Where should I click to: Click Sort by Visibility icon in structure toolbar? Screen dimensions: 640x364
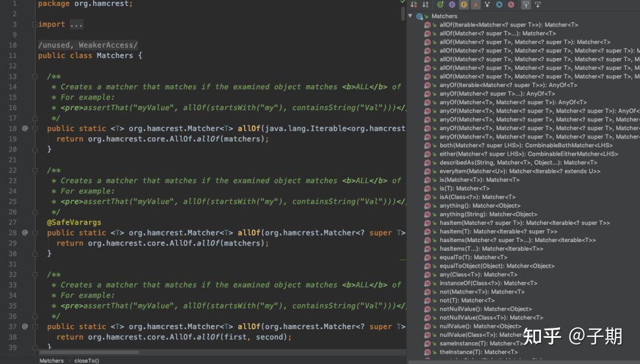coord(414,5)
